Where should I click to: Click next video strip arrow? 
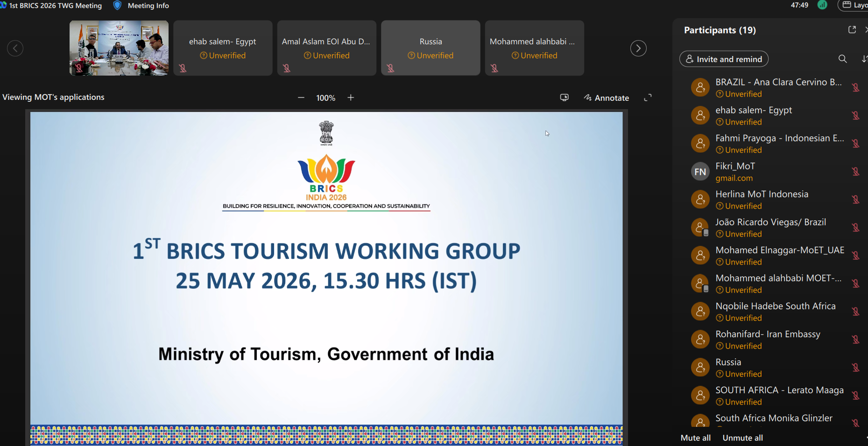point(638,48)
